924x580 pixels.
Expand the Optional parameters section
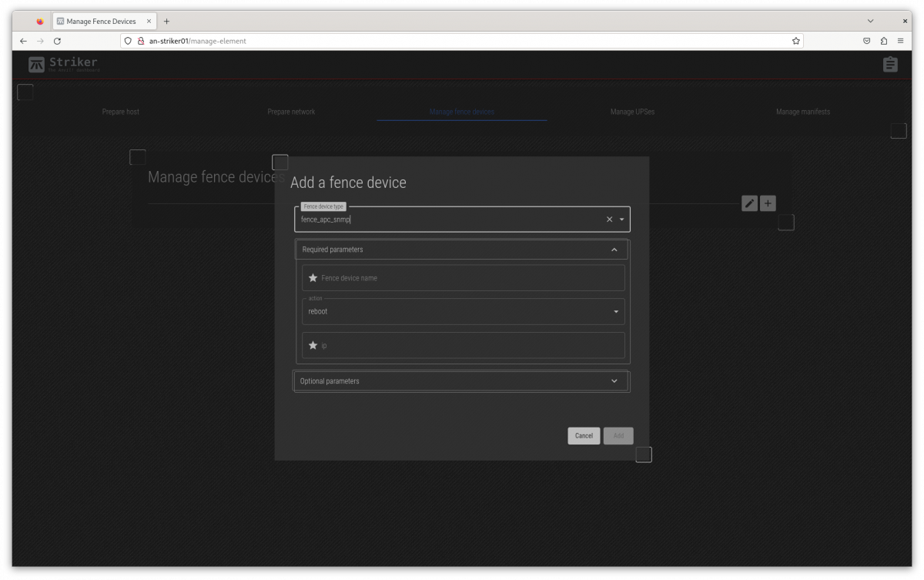[x=614, y=381]
